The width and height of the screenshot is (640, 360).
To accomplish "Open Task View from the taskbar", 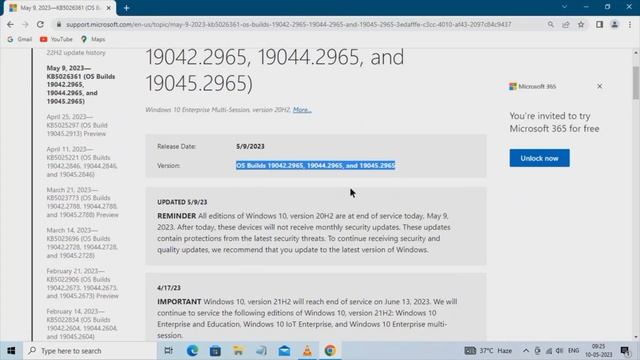I will (169, 351).
